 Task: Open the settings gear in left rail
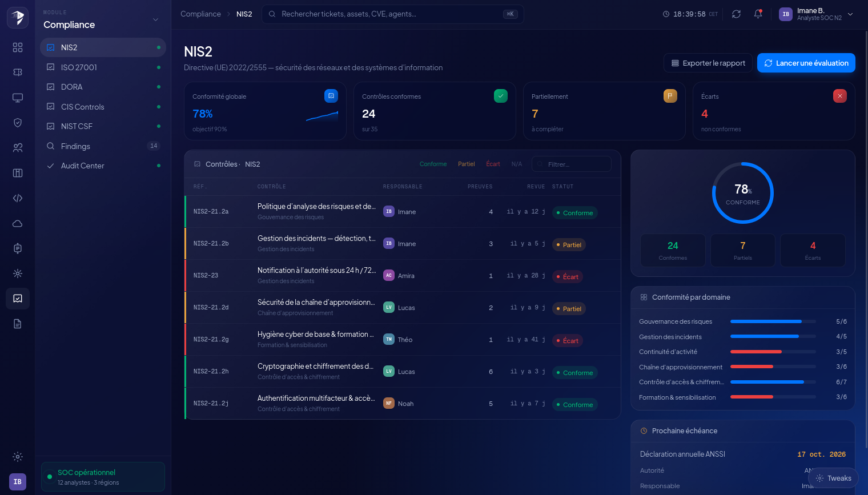(18, 457)
